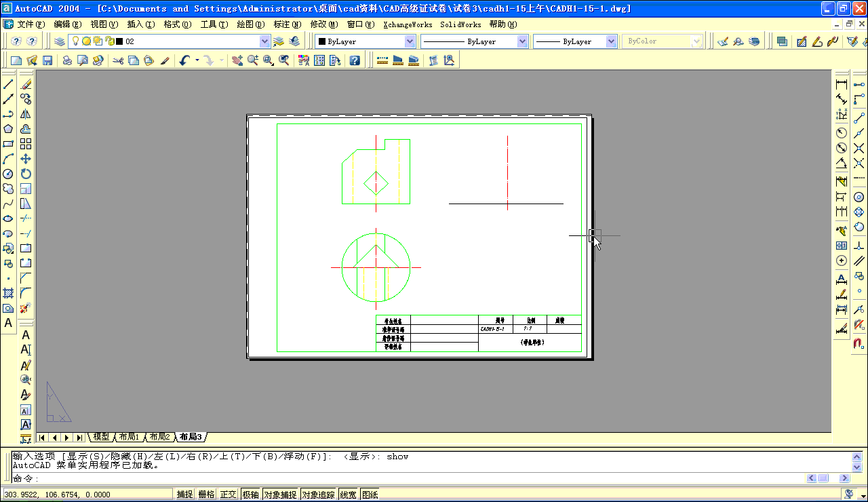868x502 pixels.
Task: Select the Line tool
Action: coord(7,83)
